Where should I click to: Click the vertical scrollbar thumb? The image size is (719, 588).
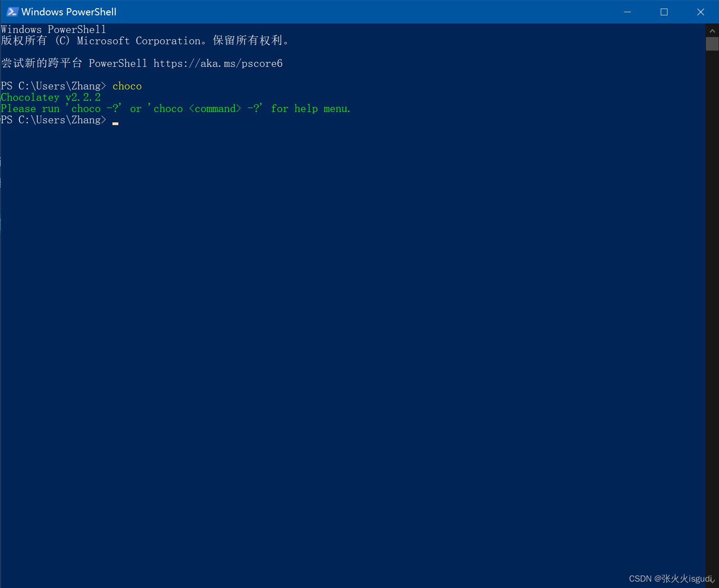712,44
